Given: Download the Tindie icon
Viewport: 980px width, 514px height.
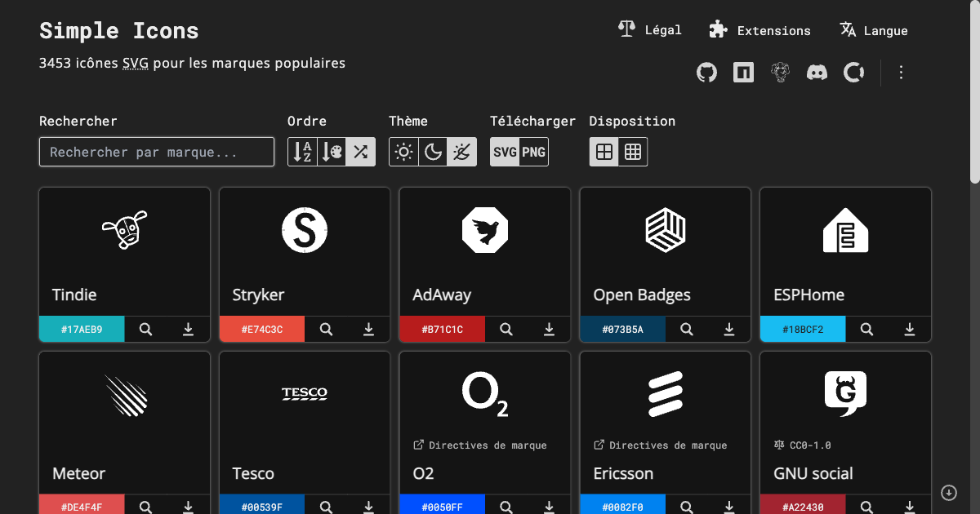Looking at the screenshot, I should pyautogui.click(x=188, y=330).
